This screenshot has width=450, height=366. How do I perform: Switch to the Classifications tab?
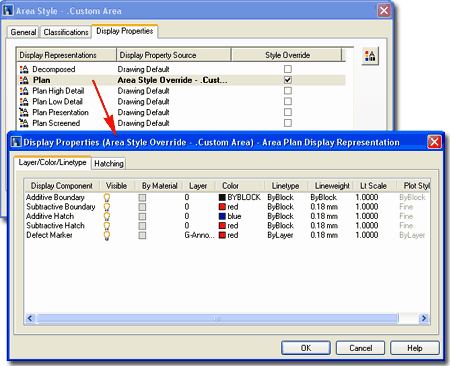click(x=66, y=32)
